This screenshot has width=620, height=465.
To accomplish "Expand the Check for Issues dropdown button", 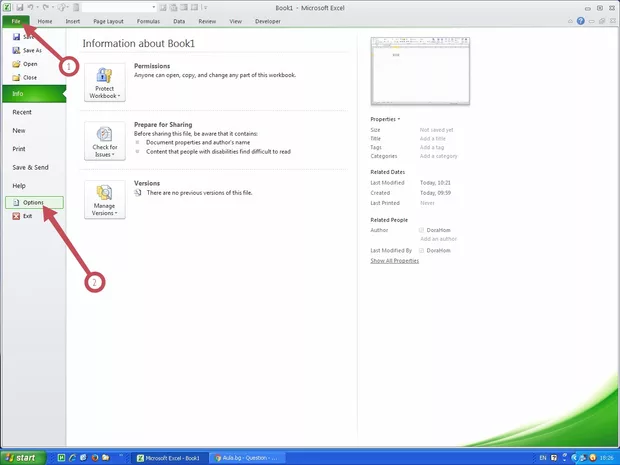I will [x=105, y=141].
